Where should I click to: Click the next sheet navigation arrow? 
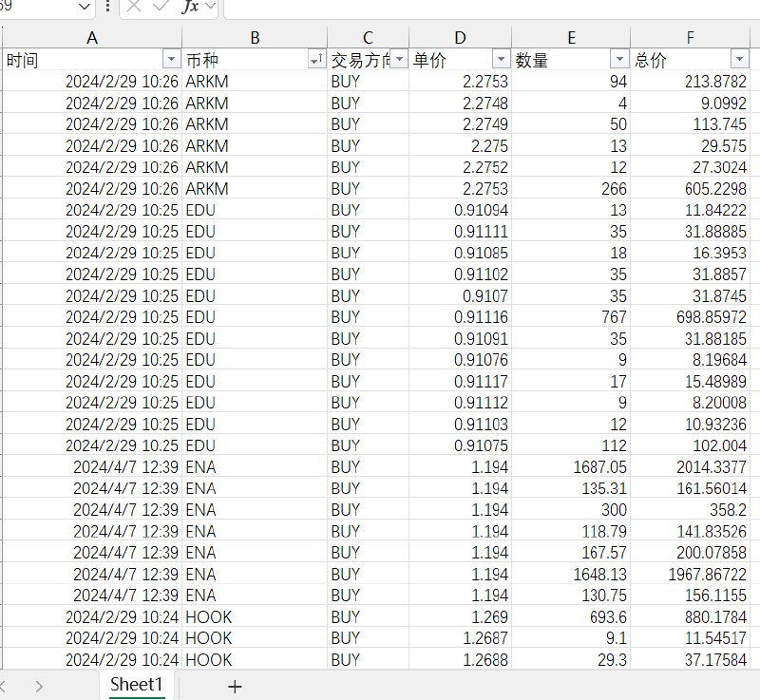coord(39,687)
